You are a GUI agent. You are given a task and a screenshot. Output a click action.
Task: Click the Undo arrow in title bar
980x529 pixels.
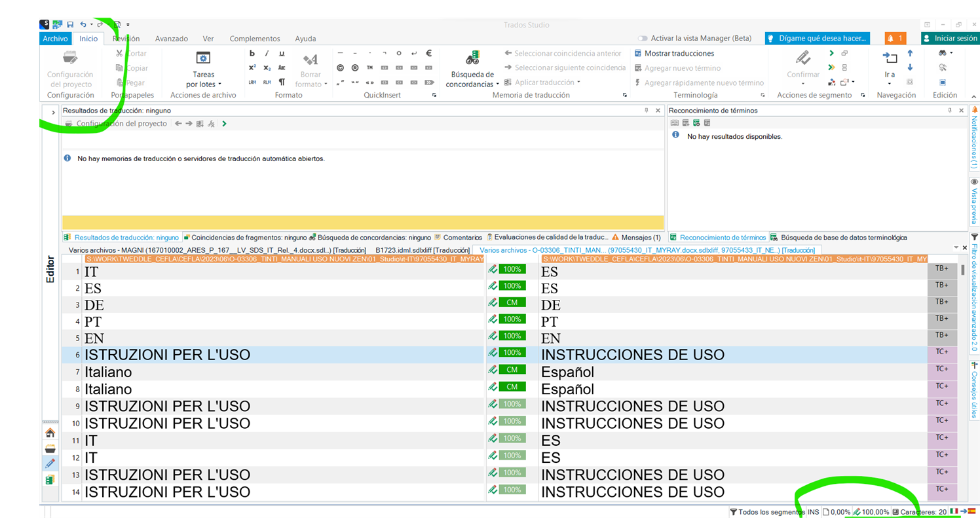point(83,24)
